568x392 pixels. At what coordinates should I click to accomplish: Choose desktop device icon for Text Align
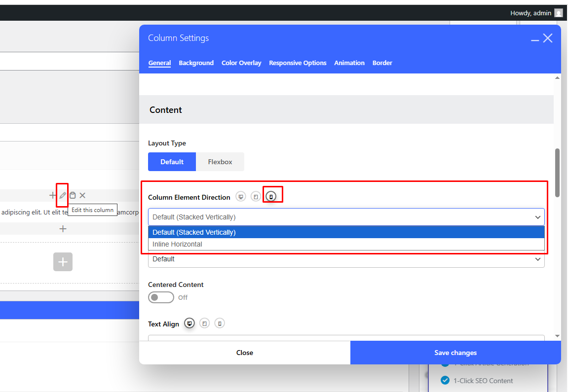(189, 323)
